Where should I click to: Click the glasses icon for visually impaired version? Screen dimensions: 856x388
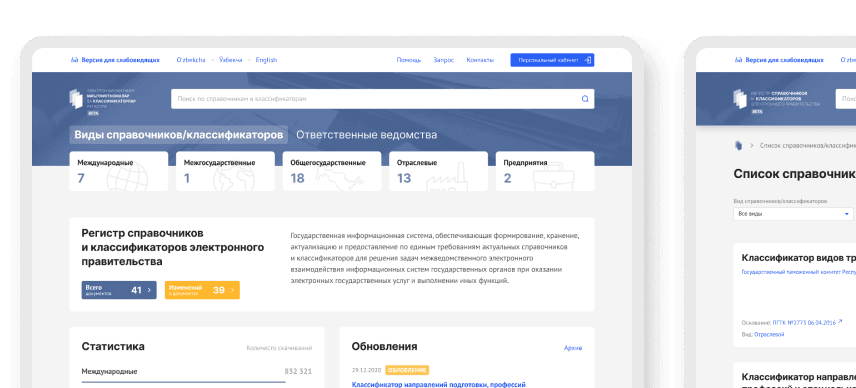click(x=75, y=60)
